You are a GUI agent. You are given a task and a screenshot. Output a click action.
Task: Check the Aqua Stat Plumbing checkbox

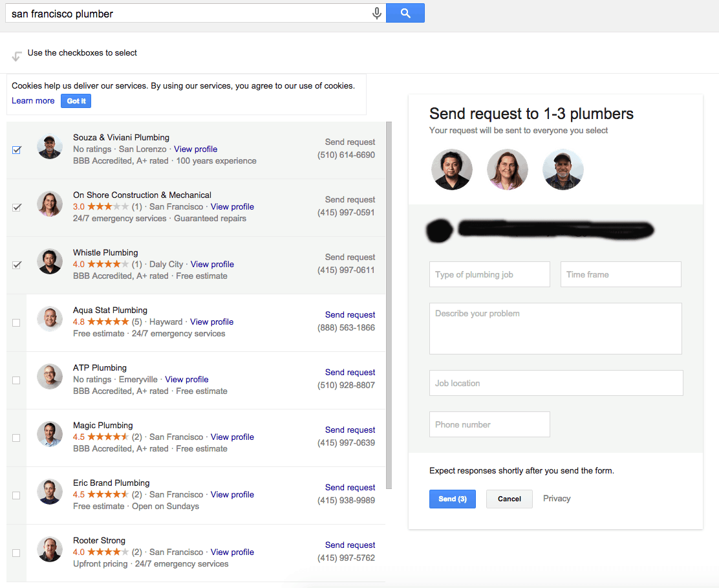16,323
